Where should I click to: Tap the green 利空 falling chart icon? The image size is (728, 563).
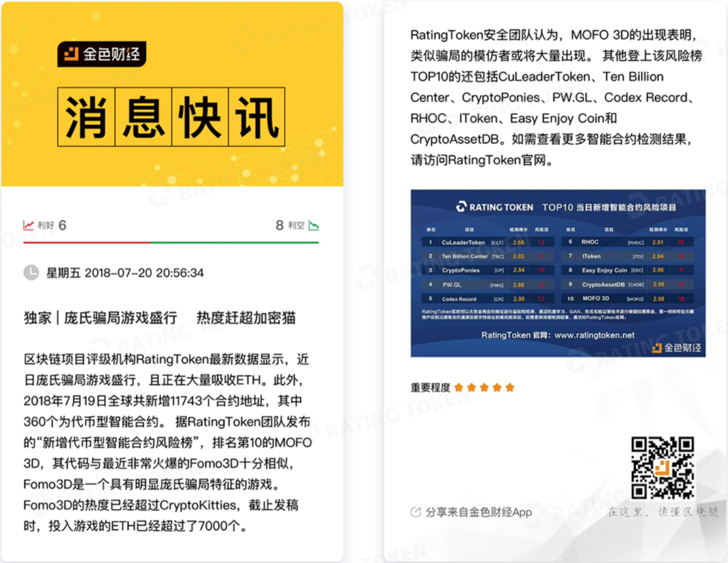point(314,225)
